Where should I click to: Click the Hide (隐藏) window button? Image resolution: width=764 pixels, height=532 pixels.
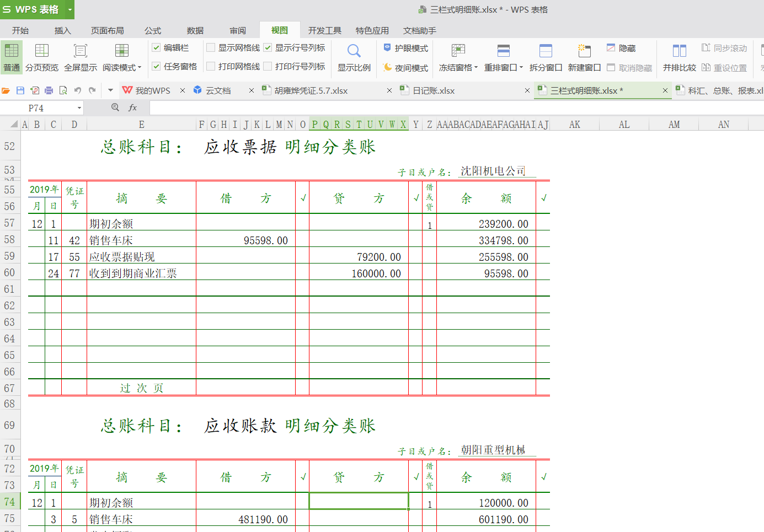pos(621,49)
